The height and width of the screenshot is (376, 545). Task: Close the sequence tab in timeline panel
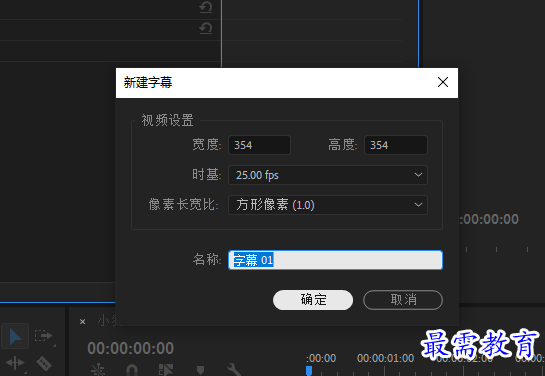[x=82, y=322]
